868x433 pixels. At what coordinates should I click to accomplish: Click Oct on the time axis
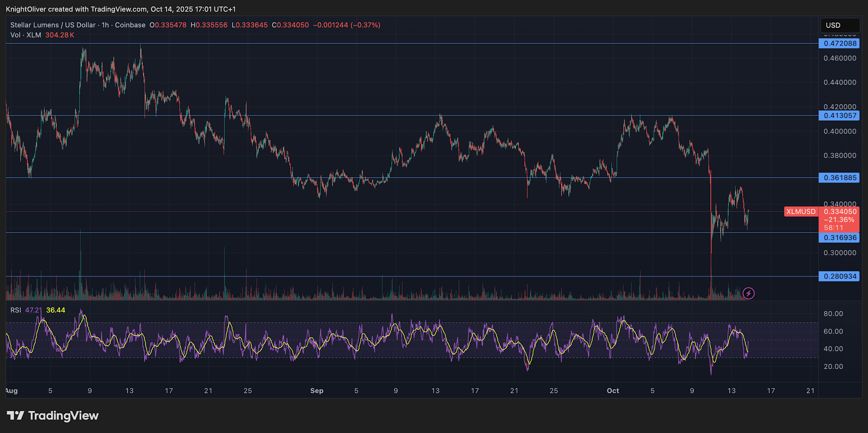(613, 391)
